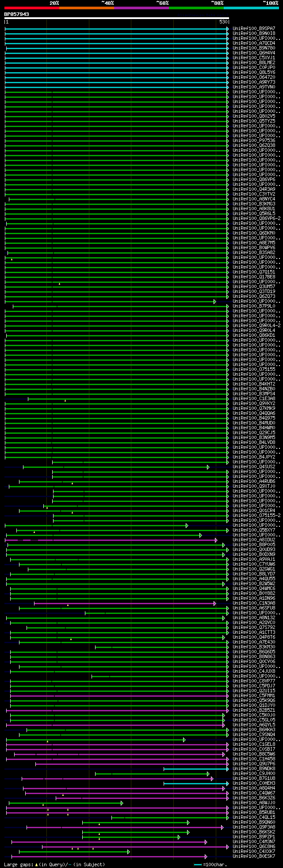Select the UniRef100_B3SA82 label
The image size is (283, 868).
point(254,253)
